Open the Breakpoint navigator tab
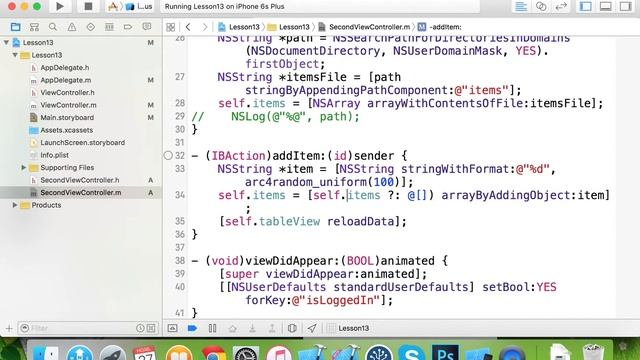 [x=128, y=27]
